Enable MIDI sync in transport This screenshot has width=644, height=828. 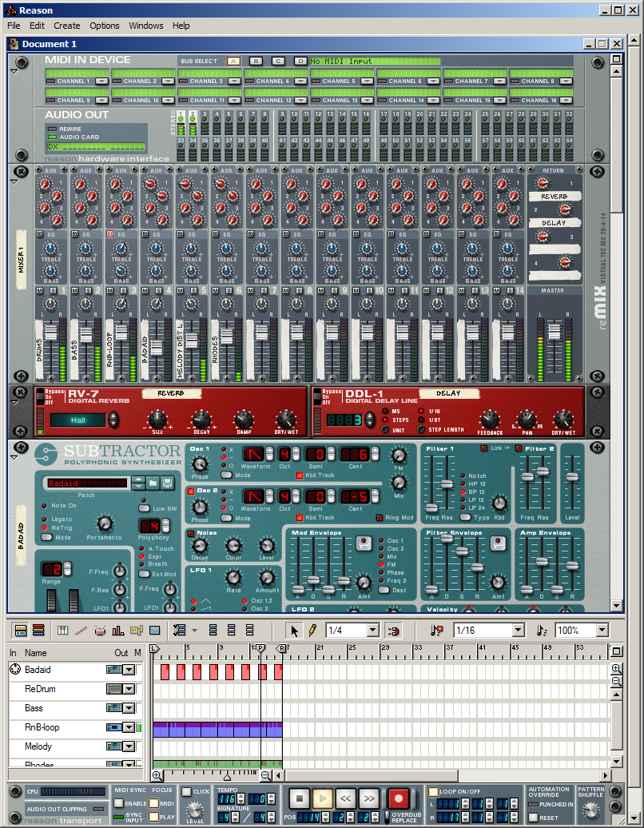[x=119, y=803]
